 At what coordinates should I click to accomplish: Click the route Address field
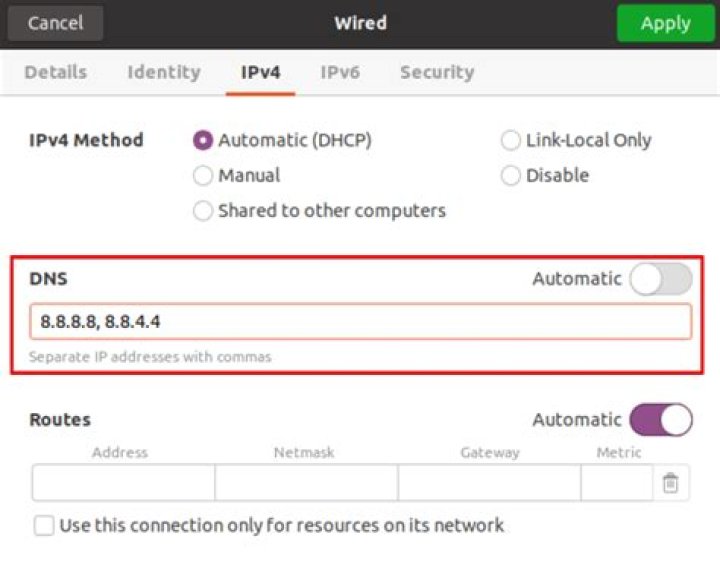tap(124, 483)
